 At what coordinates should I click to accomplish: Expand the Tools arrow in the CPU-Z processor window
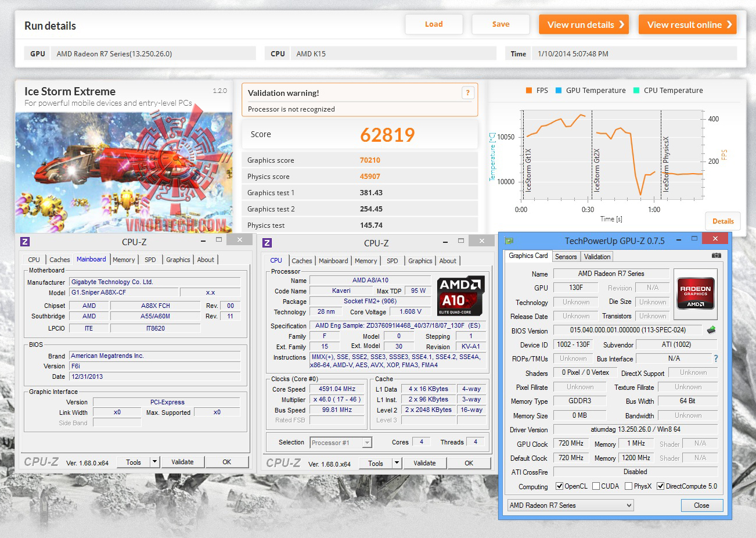click(x=397, y=463)
